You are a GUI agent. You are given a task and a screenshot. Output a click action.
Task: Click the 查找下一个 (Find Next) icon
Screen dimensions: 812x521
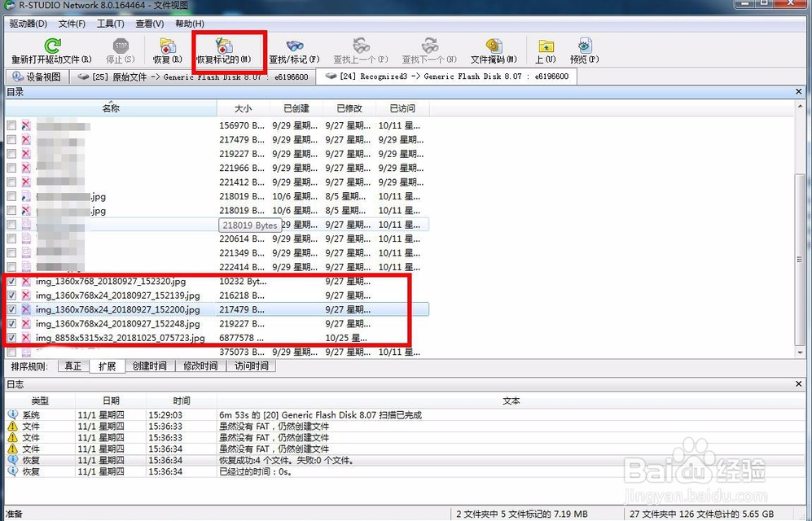pos(429,47)
